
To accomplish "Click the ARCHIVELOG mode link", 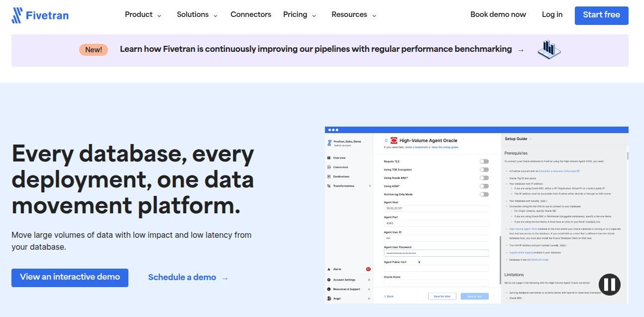I will [537, 260].
